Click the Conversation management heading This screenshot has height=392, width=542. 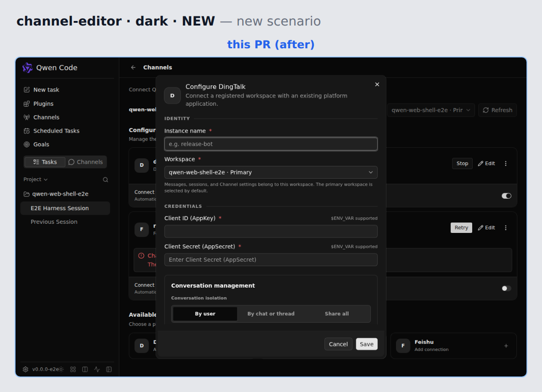213,286
